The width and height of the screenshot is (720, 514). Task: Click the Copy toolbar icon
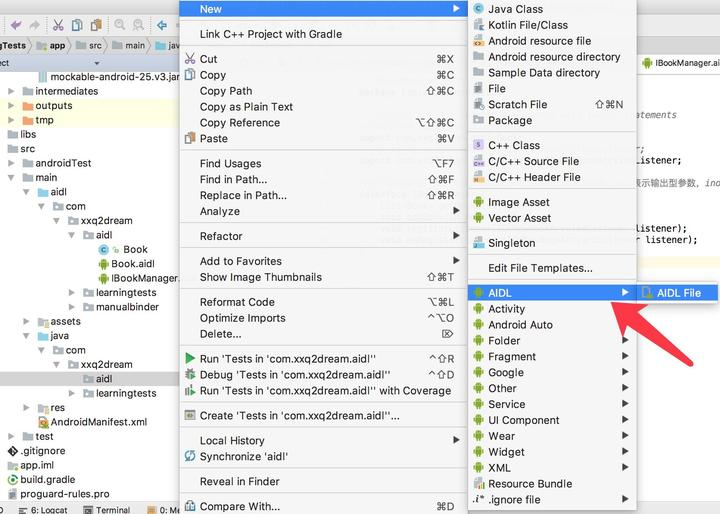pyautogui.click(x=77, y=25)
